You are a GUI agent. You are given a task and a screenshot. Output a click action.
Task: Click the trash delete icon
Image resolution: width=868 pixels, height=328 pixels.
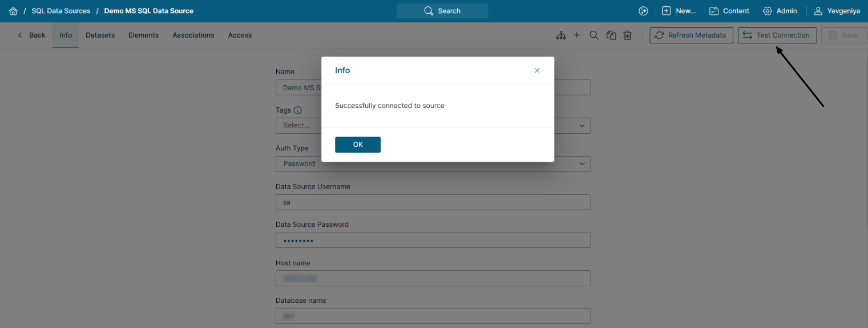click(x=627, y=35)
